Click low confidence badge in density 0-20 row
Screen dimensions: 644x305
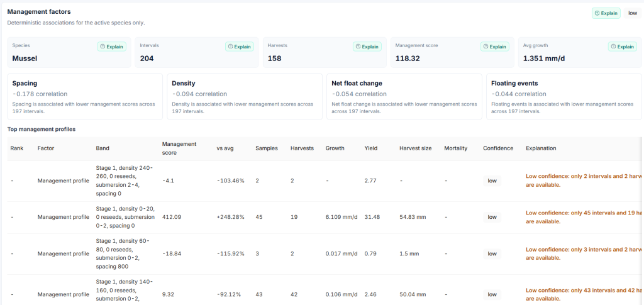(492, 217)
